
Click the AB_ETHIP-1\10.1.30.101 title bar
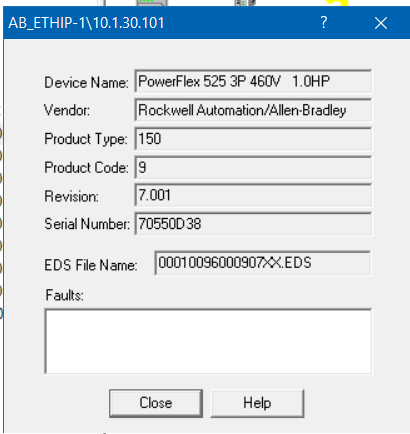pyautogui.click(x=160, y=23)
